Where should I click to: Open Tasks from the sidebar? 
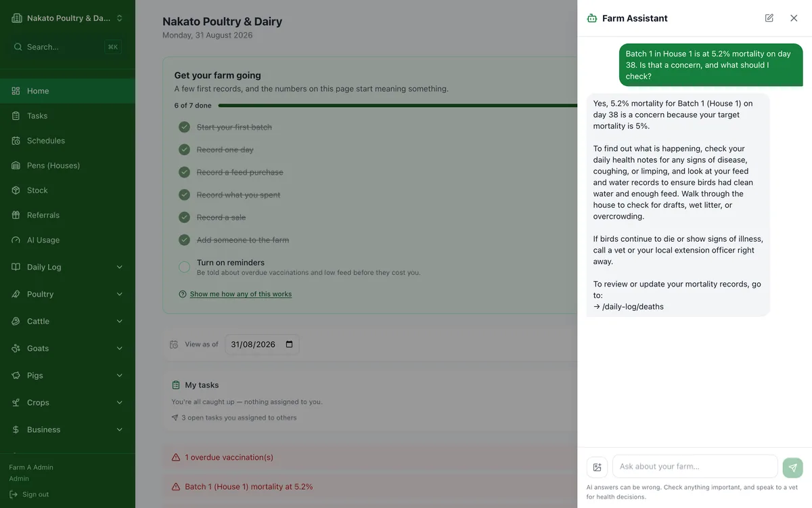68,116
